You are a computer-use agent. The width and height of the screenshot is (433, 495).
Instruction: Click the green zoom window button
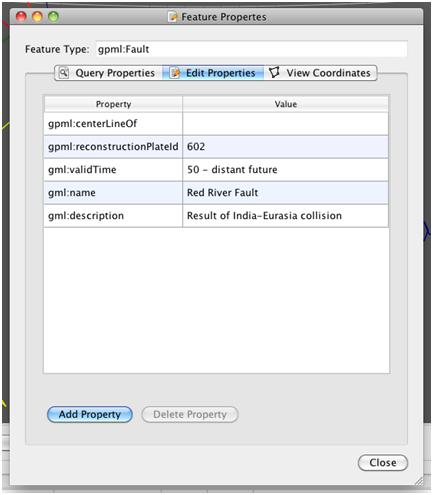click(x=53, y=16)
